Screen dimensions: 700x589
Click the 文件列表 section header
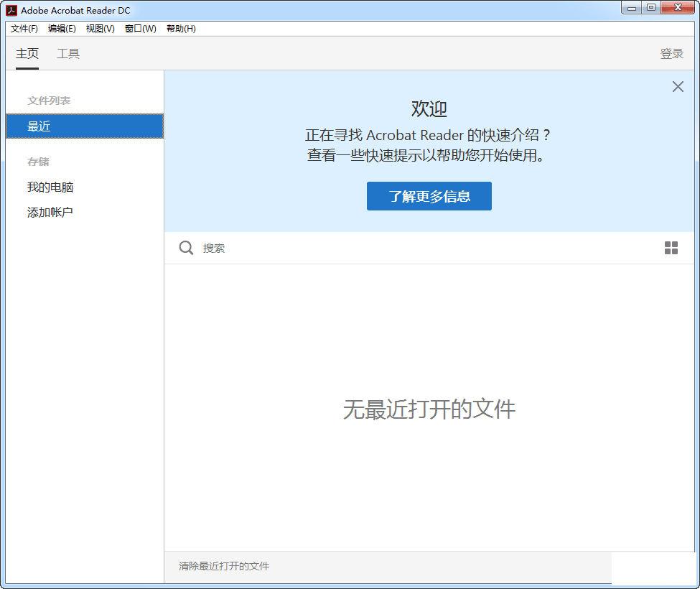tap(49, 101)
